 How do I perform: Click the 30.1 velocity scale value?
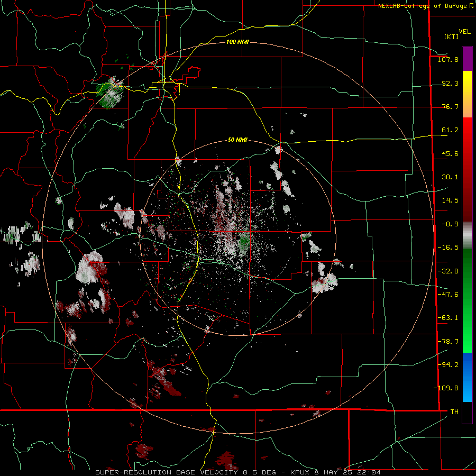450,177
